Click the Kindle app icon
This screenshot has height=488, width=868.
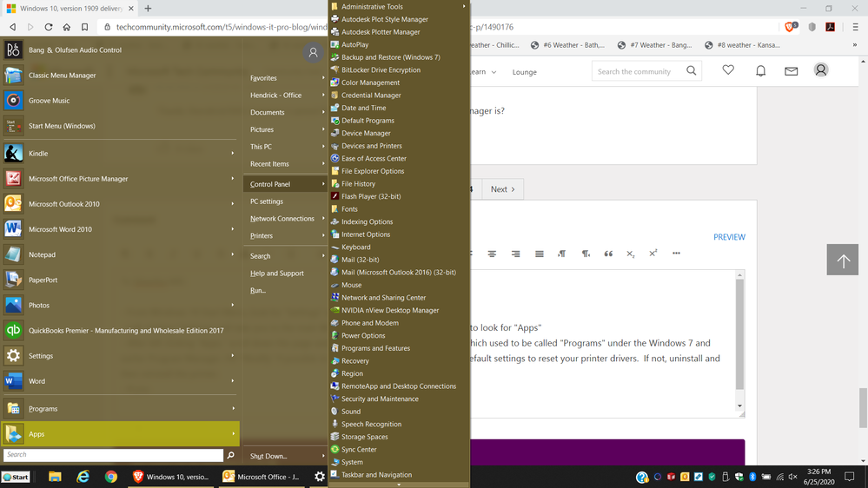click(x=13, y=154)
